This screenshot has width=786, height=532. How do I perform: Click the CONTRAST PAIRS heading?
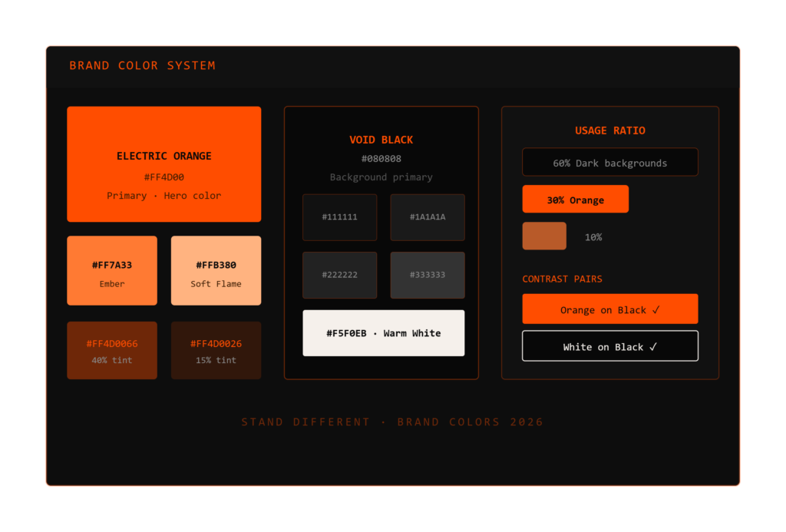pos(563,279)
